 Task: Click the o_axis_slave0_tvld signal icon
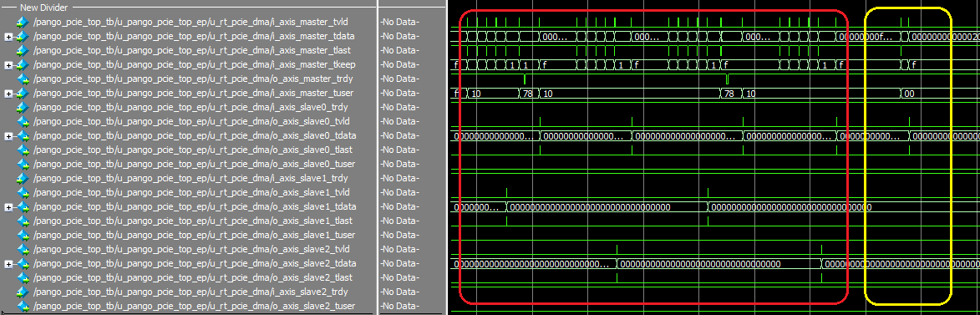pos(23,121)
